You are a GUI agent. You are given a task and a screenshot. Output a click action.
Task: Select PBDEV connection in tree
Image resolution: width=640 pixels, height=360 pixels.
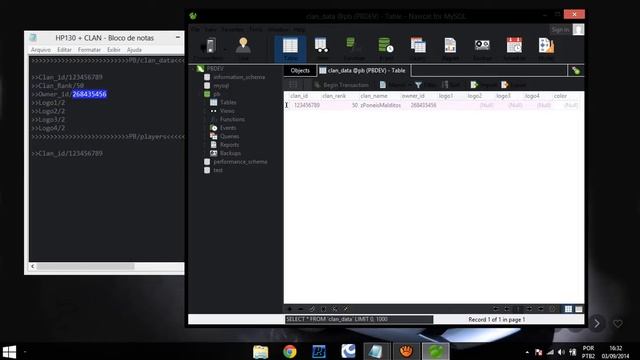point(211,69)
